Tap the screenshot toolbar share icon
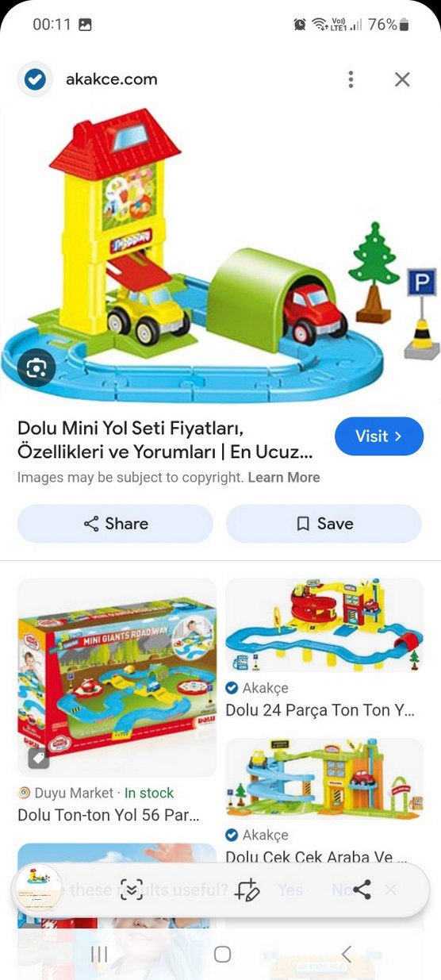Screen dimensions: 441x980 [362, 890]
